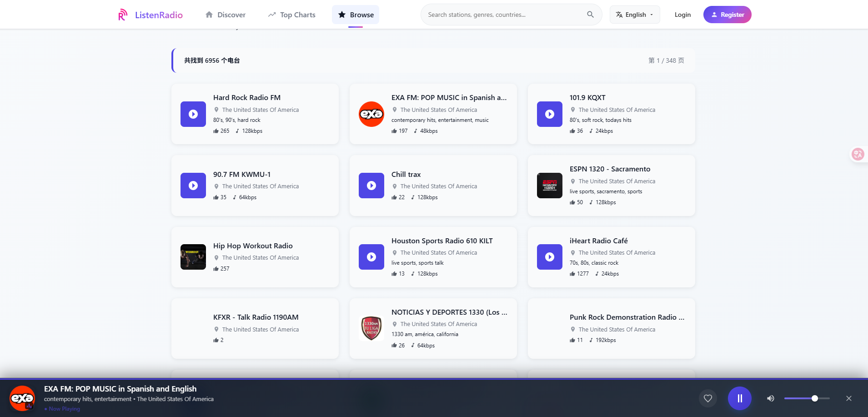Open EXA FM: POP MUSIC station title
Viewport: 868px width, 417px height.
click(449, 97)
